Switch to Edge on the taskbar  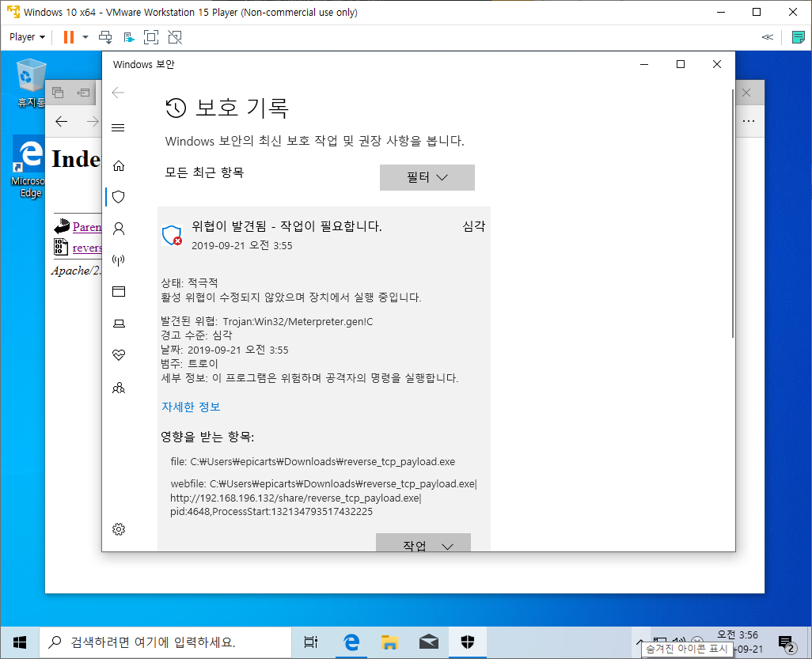[351, 642]
